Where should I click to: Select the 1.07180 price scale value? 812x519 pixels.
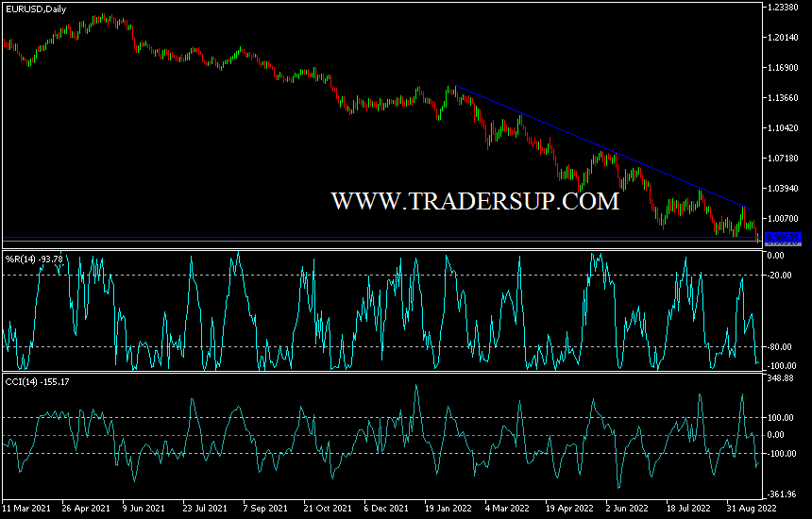pyautogui.click(x=783, y=158)
